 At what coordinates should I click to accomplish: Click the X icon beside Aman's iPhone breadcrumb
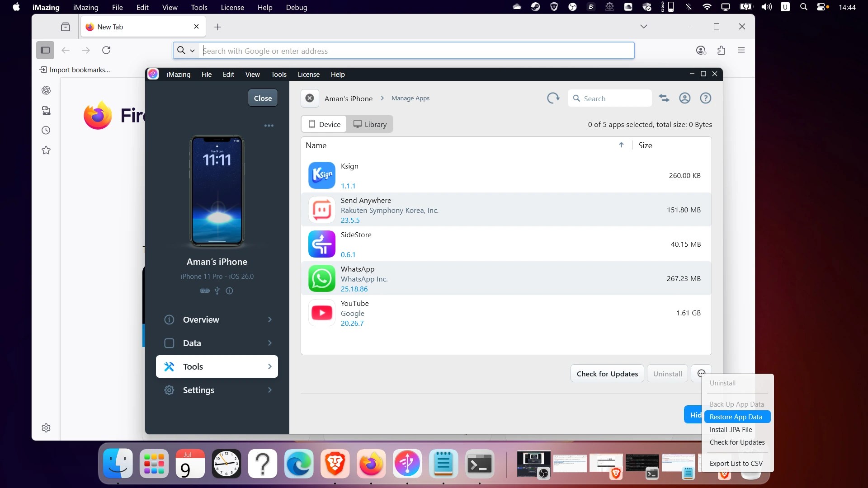pos(310,98)
